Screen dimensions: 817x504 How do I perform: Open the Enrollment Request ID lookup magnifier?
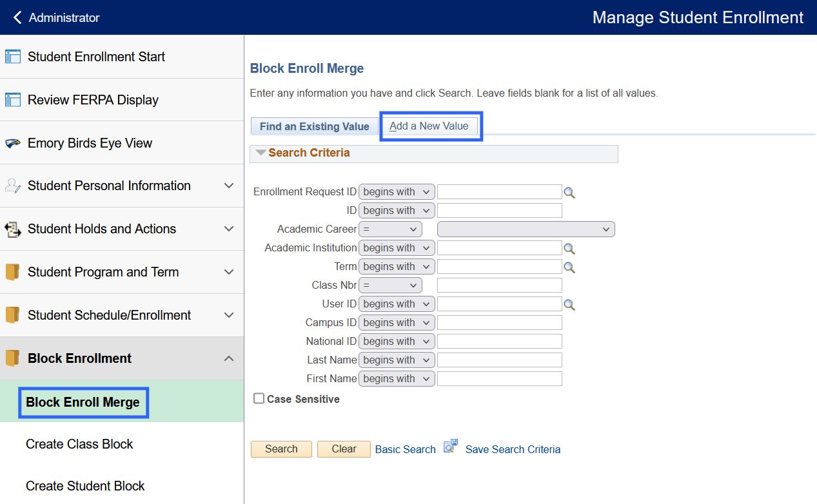[x=569, y=191]
